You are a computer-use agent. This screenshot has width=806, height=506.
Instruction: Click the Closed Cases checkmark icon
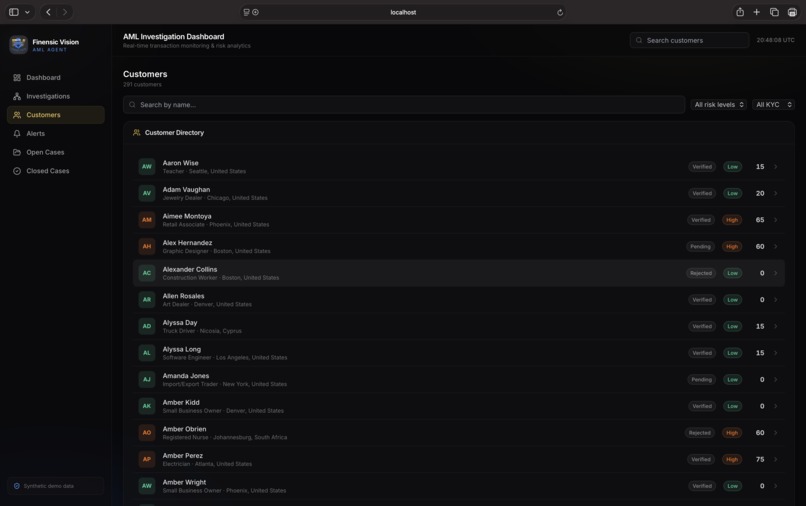point(17,171)
